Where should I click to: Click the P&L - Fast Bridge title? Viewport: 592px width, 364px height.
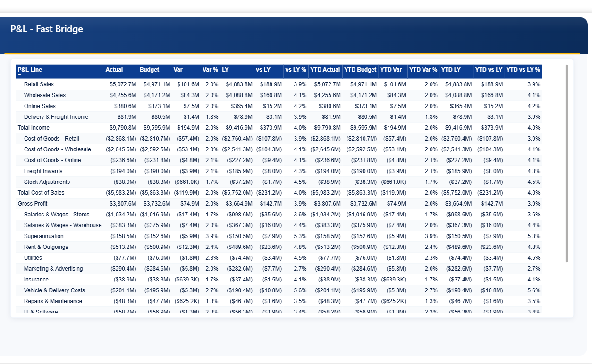tap(47, 29)
